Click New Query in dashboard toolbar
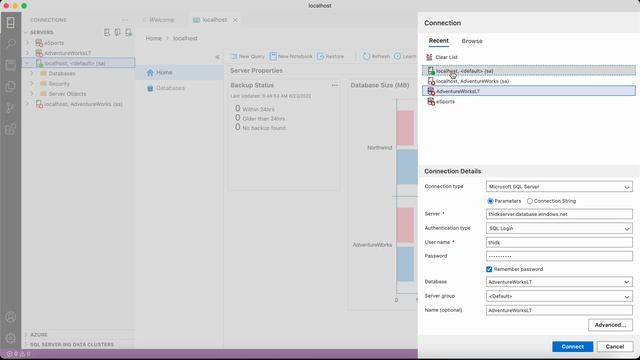The width and height of the screenshot is (640, 360). point(248,56)
